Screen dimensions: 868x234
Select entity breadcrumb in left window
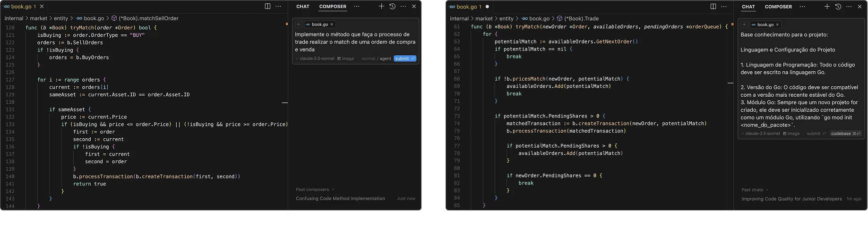click(61, 18)
